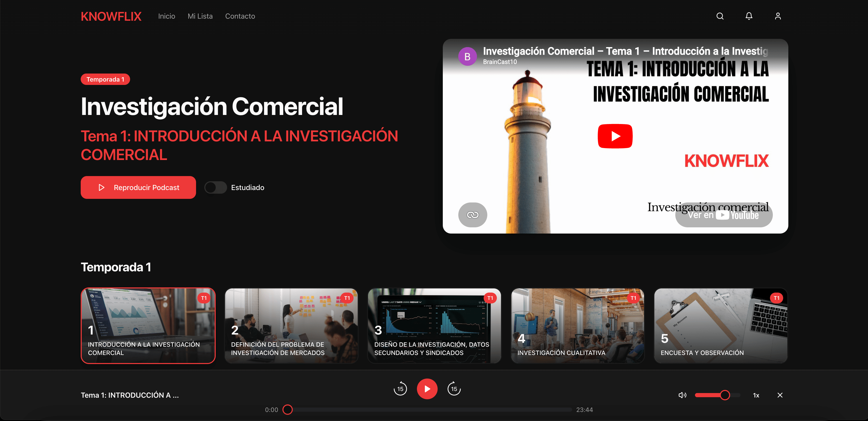Copy video link icon
868x421 pixels.
[x=473, y=215]
